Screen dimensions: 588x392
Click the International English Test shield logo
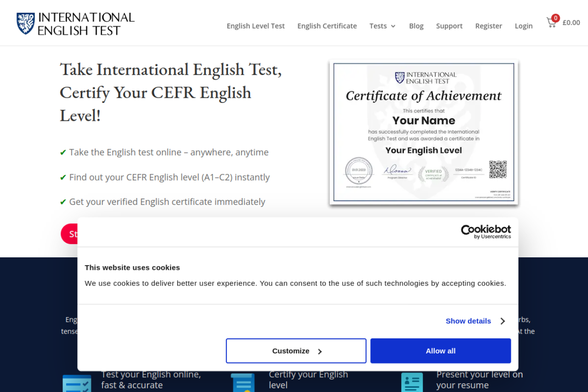pos(26,23)
